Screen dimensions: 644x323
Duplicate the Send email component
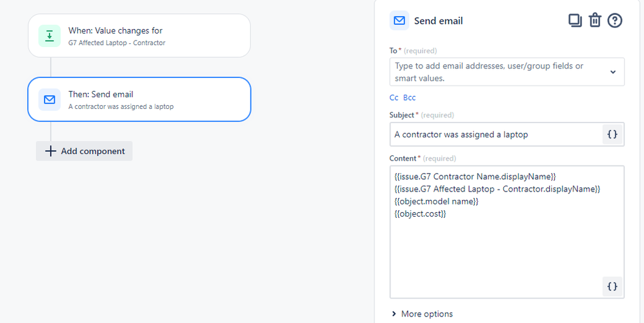[x=575, y=21]
